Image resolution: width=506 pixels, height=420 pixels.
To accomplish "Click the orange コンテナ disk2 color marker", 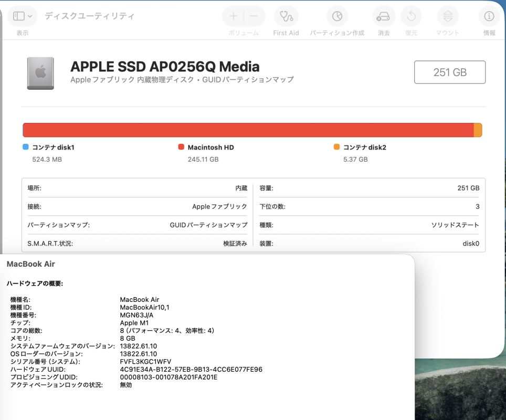I will 336,147.
